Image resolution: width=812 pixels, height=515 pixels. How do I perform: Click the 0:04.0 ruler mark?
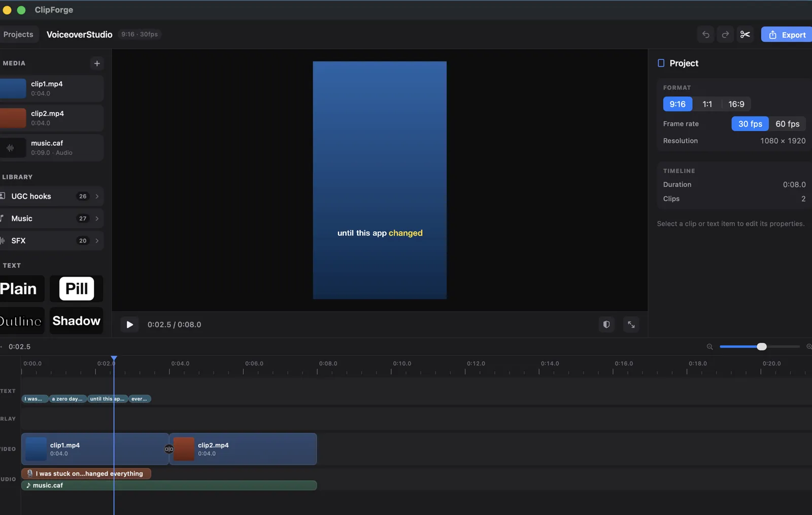180,364
